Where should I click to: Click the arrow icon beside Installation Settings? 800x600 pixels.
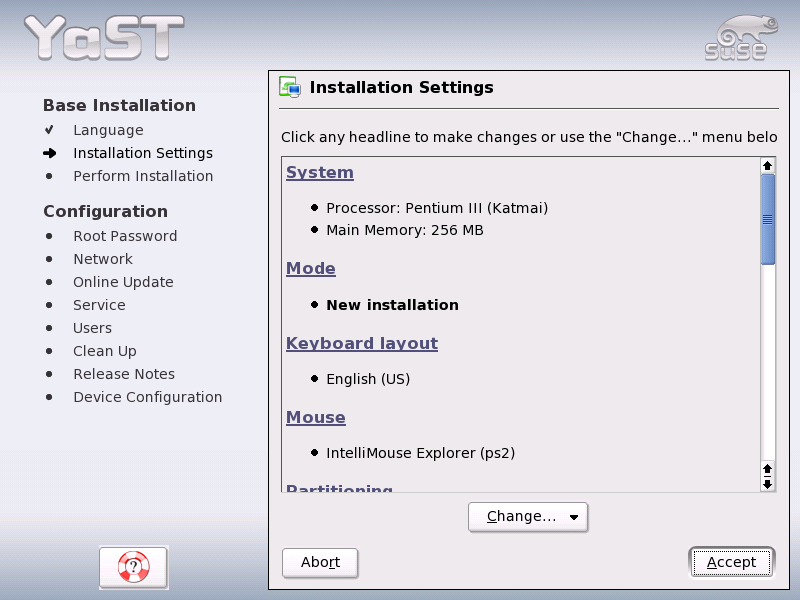click(50, 153)
